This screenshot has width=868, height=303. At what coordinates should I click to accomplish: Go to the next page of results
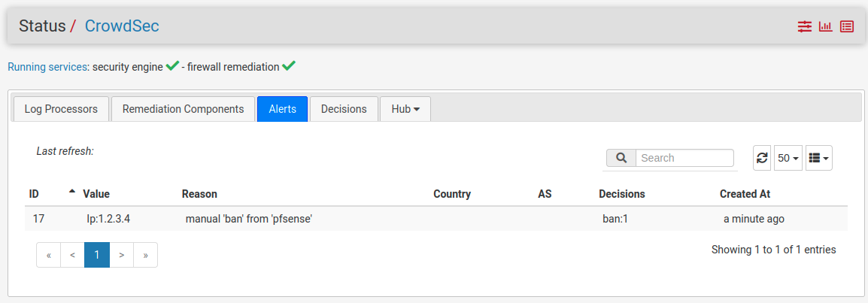coord(121,255)
